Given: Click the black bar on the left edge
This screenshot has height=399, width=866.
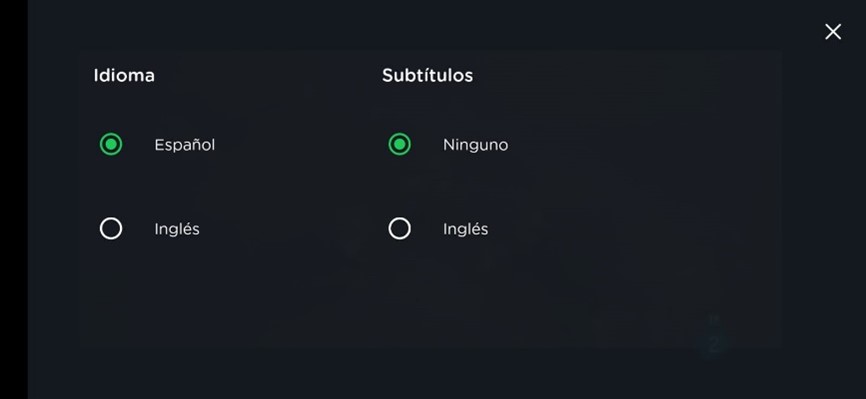Looking at the screenshot, I should pyautogui.click(x=14, y=200).
